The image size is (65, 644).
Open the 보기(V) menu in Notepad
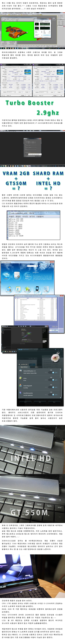[x=32, y=217]
